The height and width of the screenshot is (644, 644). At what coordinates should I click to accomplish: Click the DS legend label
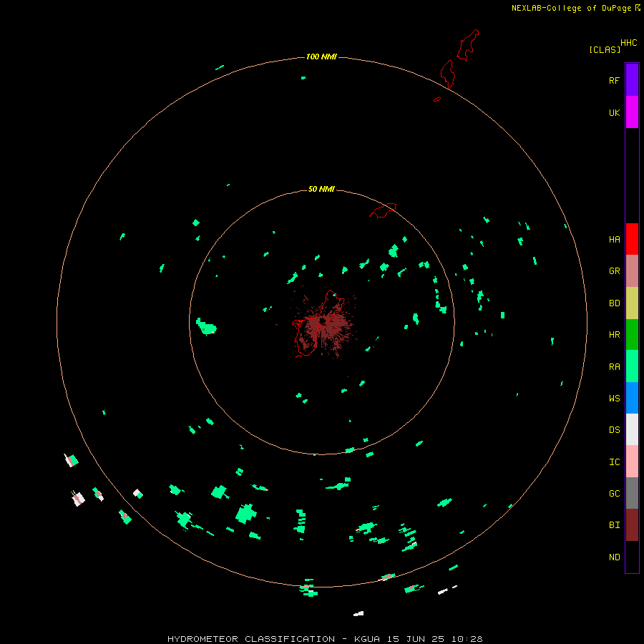614,429
